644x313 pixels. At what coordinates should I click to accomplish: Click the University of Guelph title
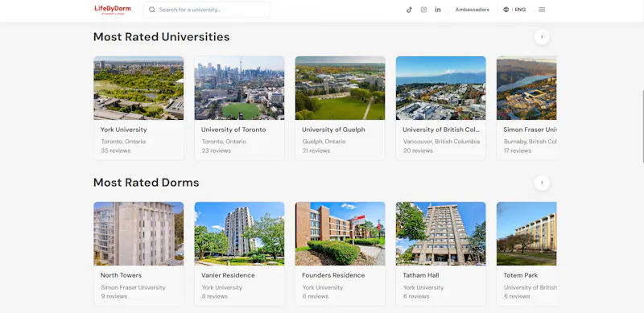(x=333, y=130)
